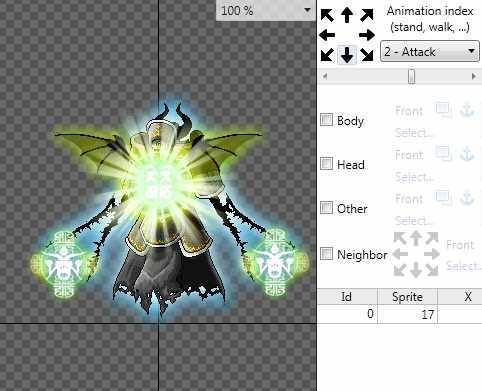The height and width of the screenshot is (391, 482).
Task: Select the up-left direction arrow
Action: pyautogui.click(x=327, y=15)
